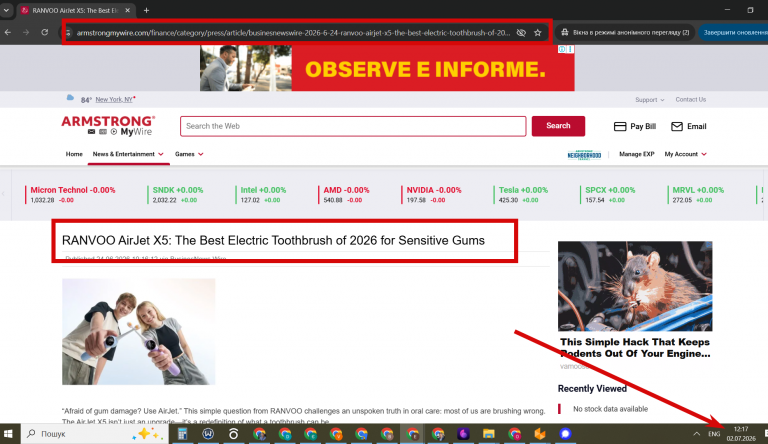The width and height of the screenshot is (768, 444).
Task: Expand the Support dropdown
Action: coord(649,99)
